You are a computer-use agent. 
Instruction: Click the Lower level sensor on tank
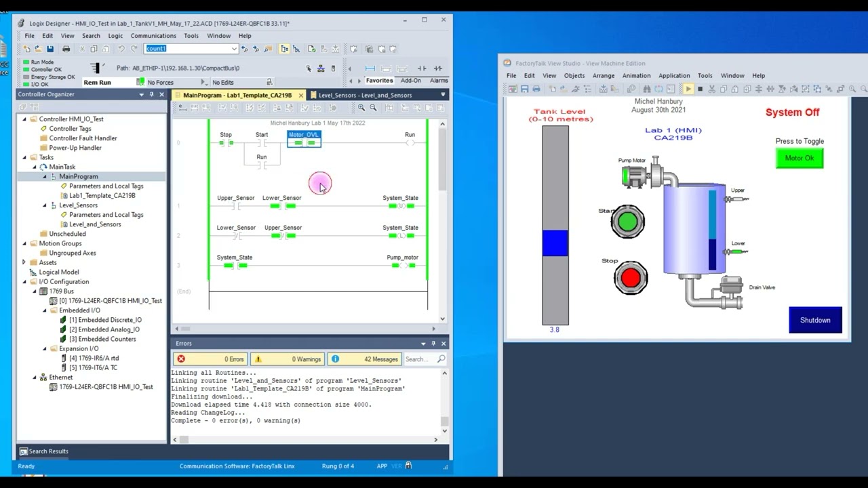tap(737, 251)
